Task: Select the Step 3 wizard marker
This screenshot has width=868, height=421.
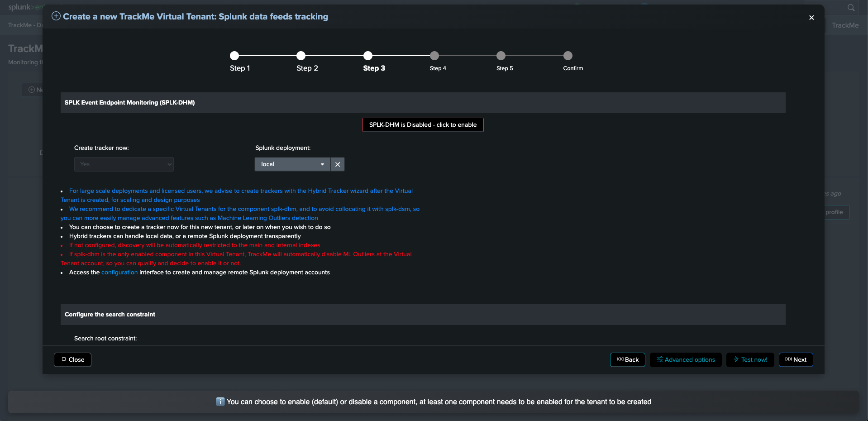Action: pos(368,56)
